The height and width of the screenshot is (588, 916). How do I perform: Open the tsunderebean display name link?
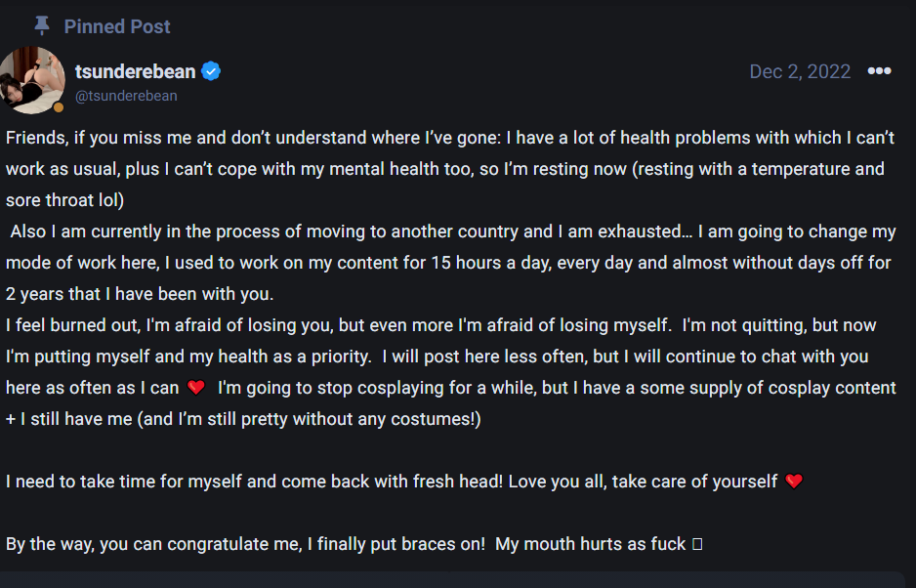click(x=135, y=71)
